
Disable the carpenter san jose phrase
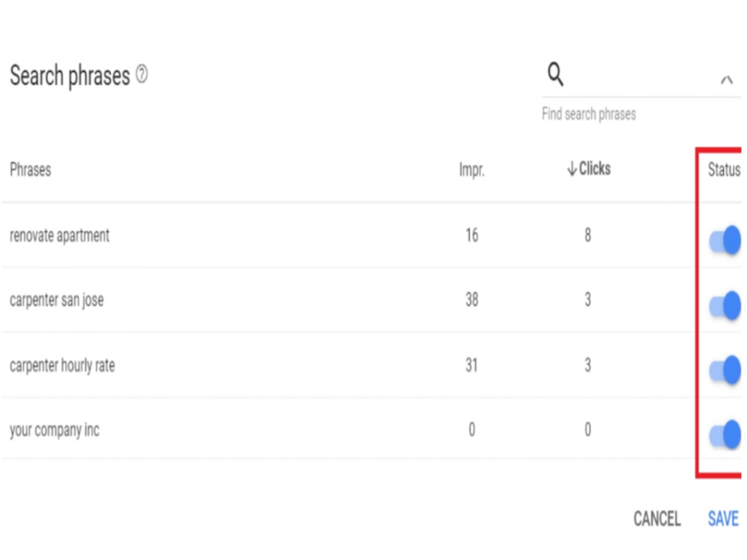pyautogui.click(x=725, y=305)
